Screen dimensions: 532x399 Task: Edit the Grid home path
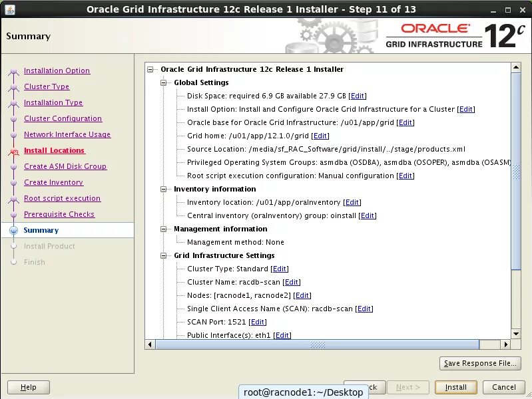tap(320, 136)
